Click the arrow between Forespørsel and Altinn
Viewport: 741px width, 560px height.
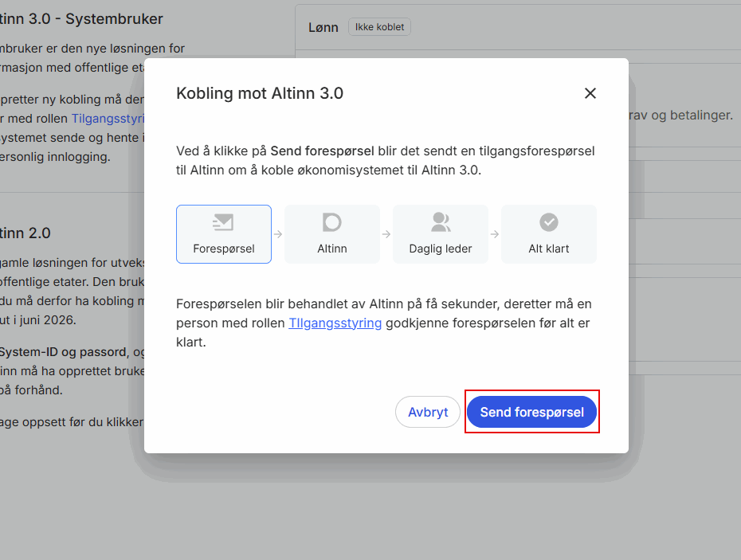(x=277, y=234)
